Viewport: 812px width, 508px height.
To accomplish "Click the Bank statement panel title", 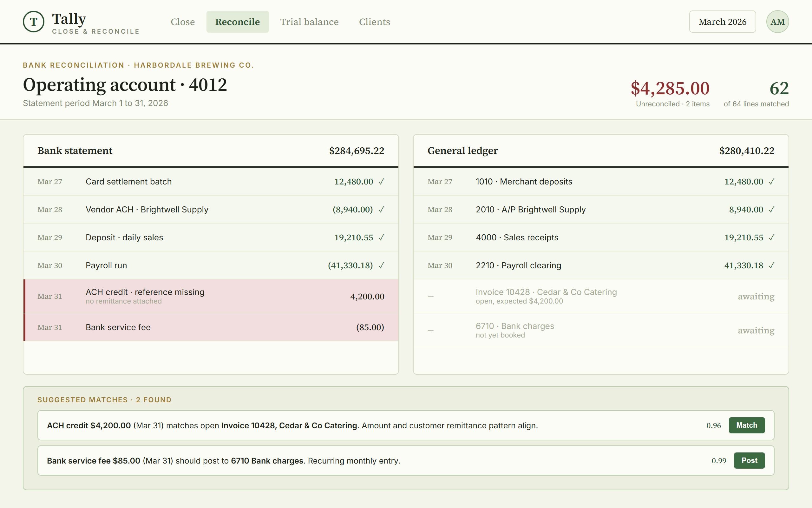I will point(75,151).
